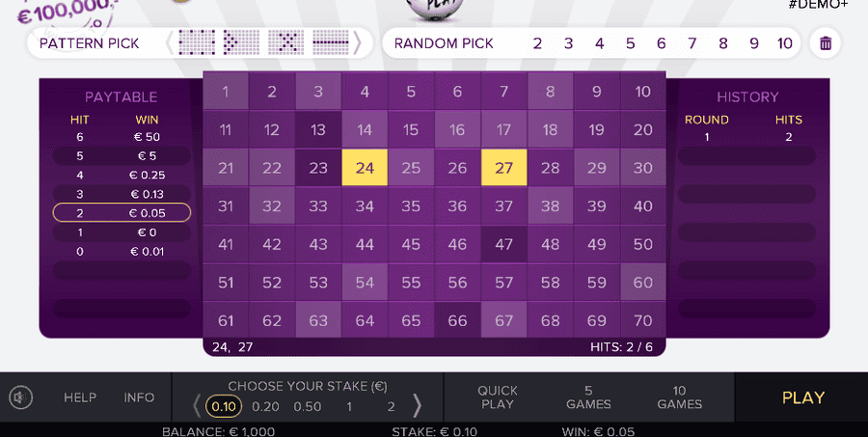Deselect the highlighted number 27 cell
This screenshot has width=868, height=437.
coord(503,168)
